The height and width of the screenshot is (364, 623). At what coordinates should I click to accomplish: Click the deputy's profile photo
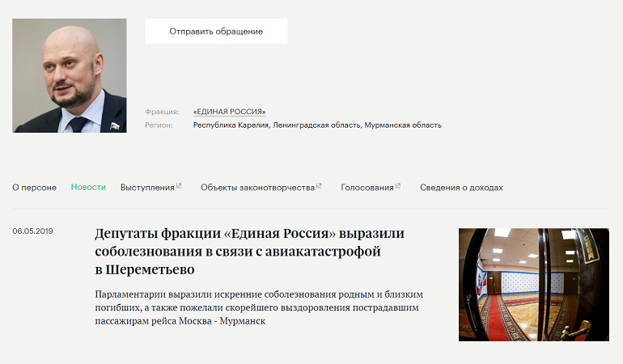tap(70, 75)
